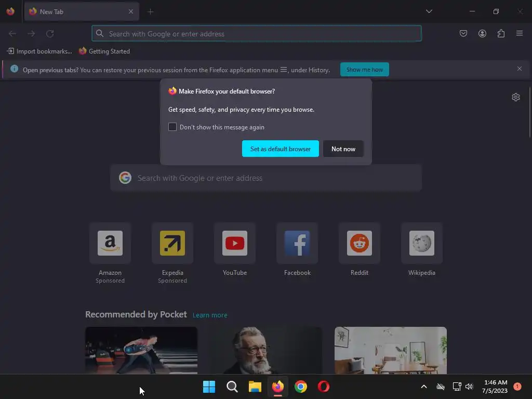This screenshot has width=532, height=399.
Task: Focus the top address bar field
Action: coord(257,34)
